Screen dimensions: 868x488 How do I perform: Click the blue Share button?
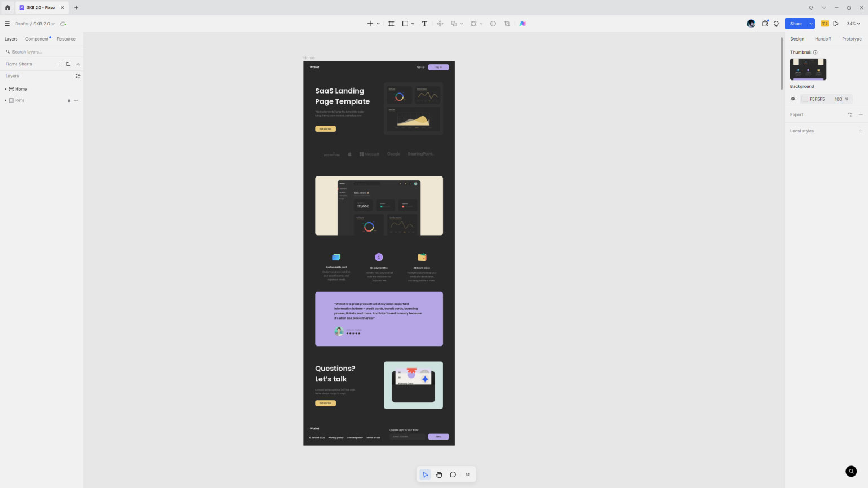click(x=795, y=24)
